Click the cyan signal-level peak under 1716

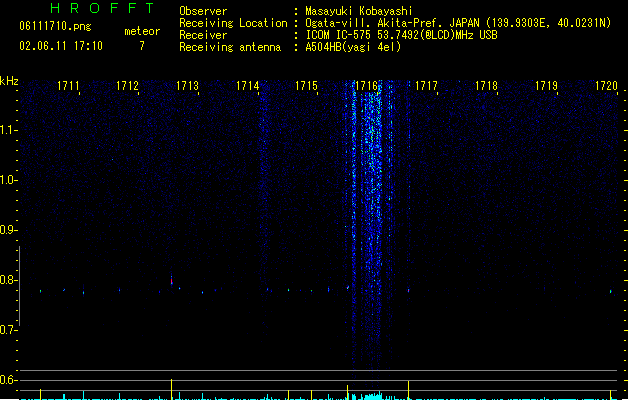coord(371,396)
